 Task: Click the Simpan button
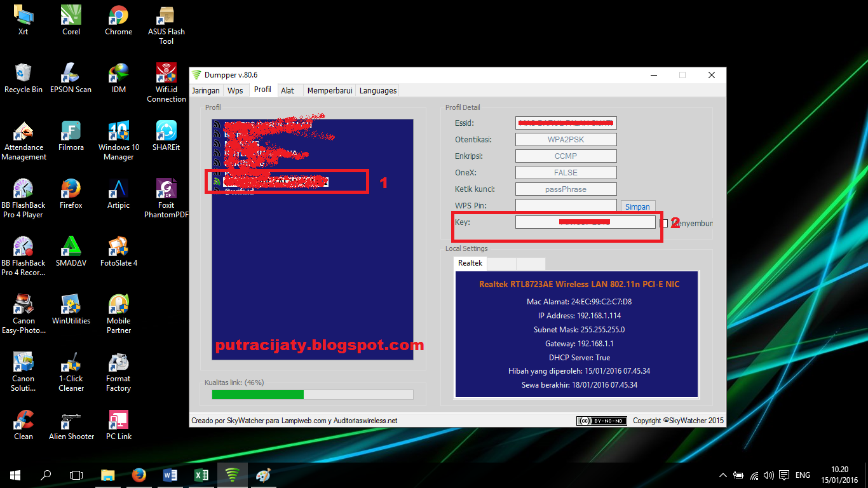(x=637, y=207)
